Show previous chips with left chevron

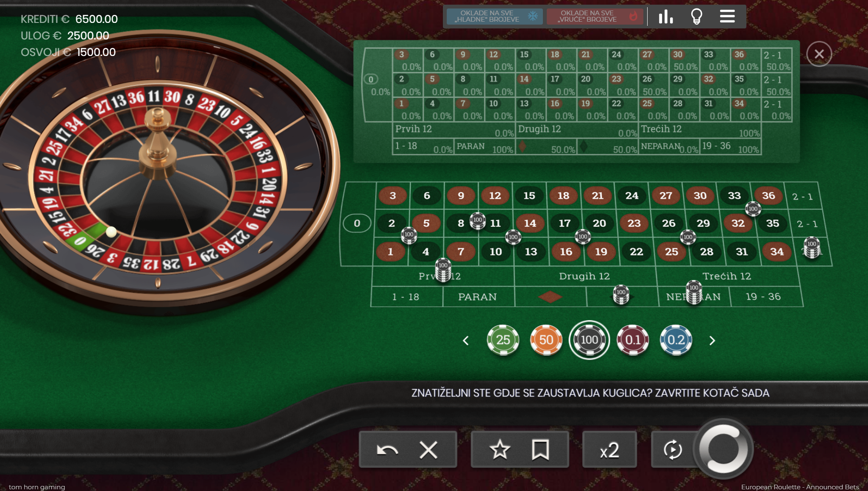466,340
